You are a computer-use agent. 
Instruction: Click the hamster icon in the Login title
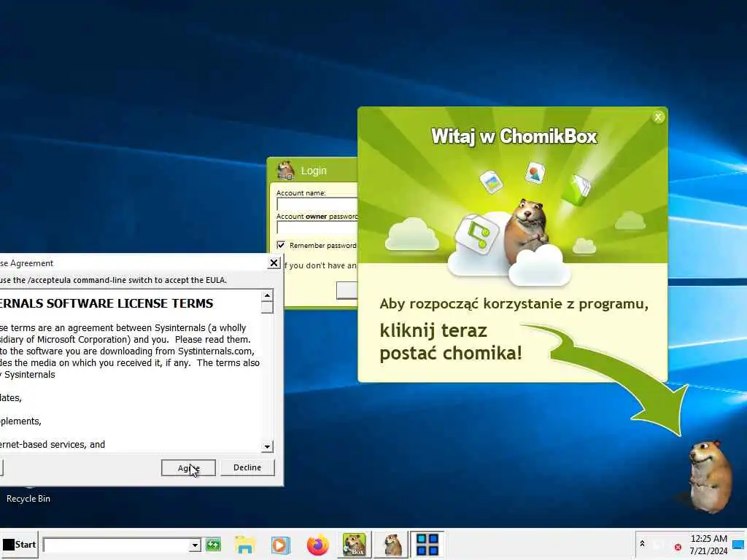pos(286,171)
